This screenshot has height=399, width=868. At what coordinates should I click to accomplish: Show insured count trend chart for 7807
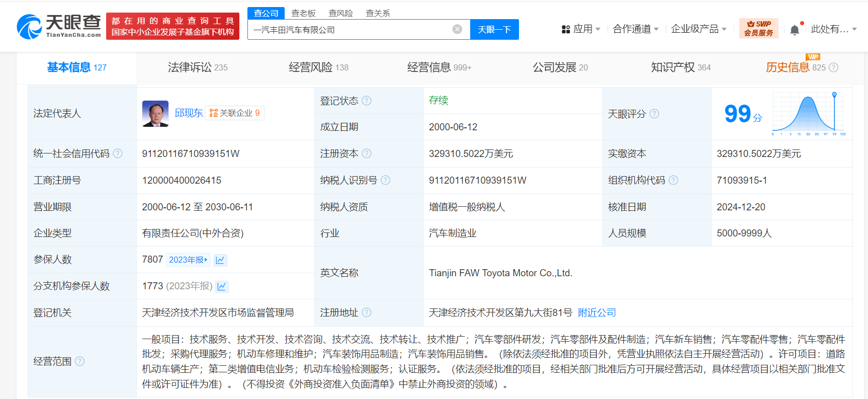[220, 260]
